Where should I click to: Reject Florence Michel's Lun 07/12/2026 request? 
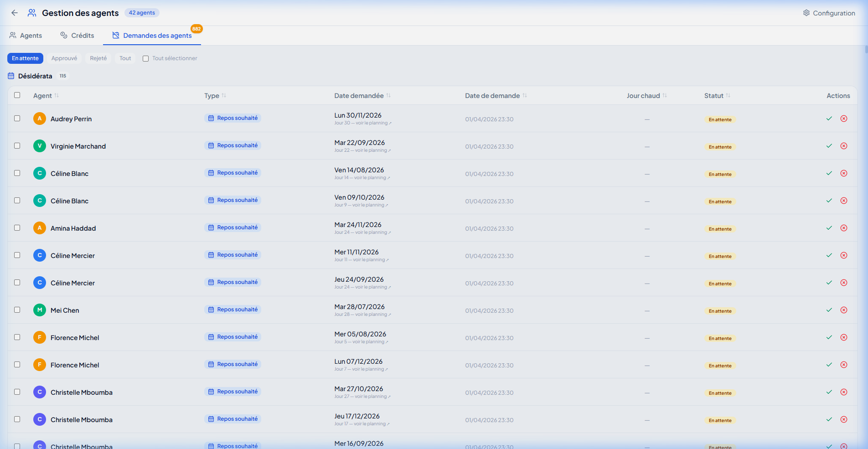pos(844,365)
